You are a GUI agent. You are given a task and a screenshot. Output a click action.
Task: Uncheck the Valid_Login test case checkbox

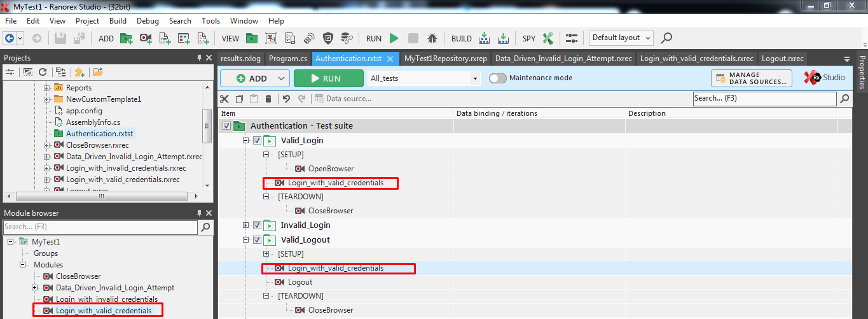point(257,141)
